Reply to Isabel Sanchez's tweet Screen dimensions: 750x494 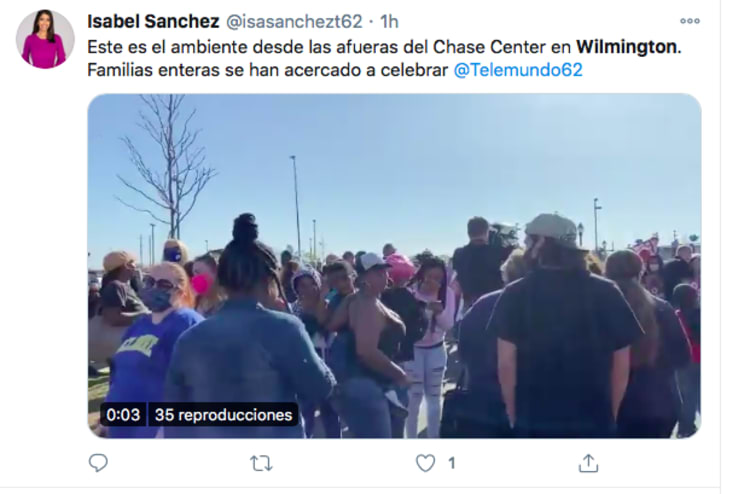tap(98, 462)
